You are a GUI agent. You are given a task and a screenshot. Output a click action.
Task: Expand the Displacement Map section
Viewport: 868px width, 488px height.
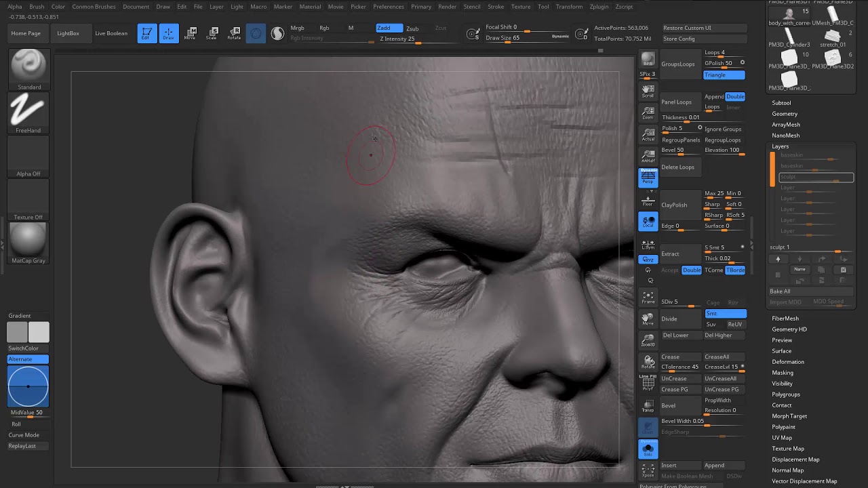(795, 460)
